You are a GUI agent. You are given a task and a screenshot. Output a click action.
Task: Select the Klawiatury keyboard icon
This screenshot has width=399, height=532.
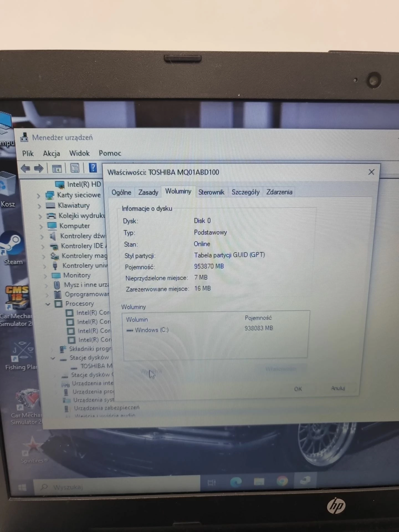(x=50, y=206)
